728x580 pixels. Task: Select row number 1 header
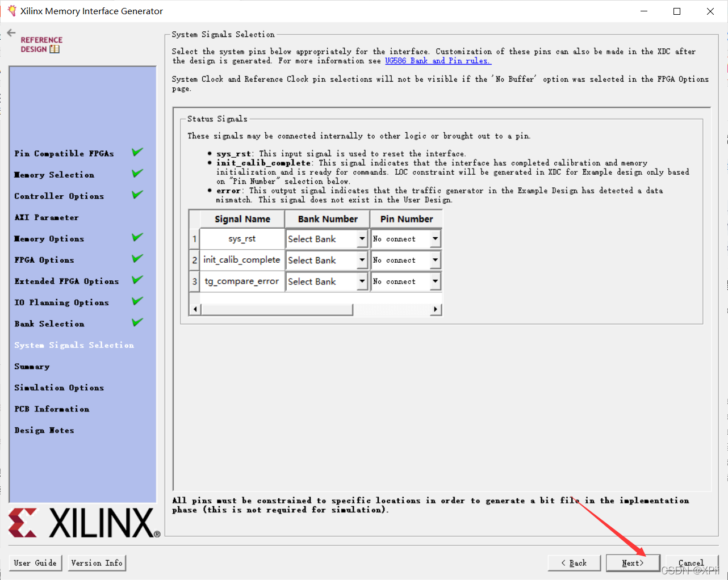194,239
